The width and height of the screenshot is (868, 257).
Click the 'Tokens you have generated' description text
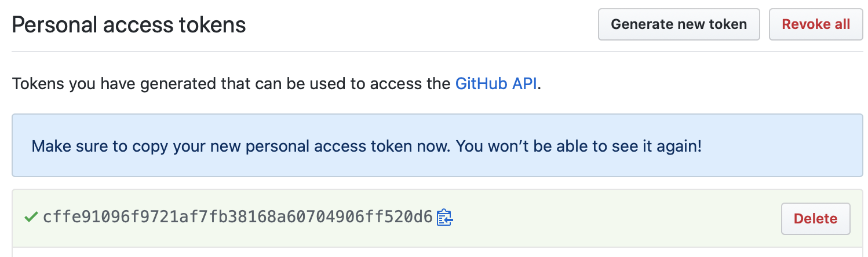pos(116,83)
